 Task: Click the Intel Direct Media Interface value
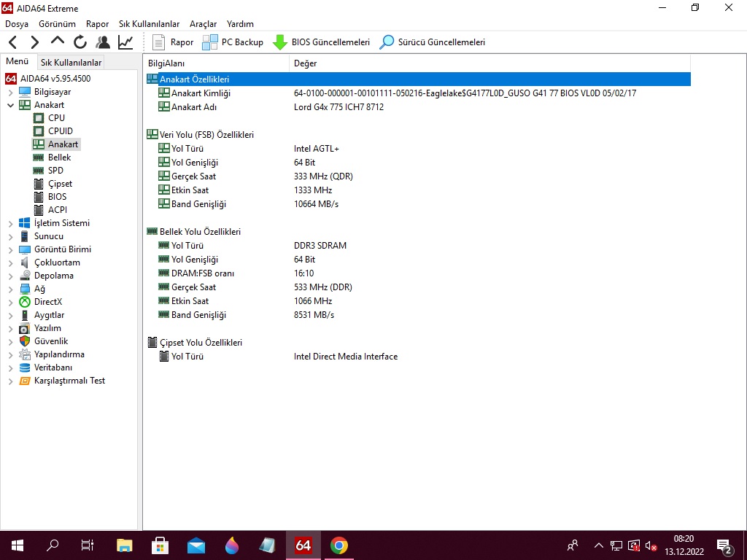346,357
